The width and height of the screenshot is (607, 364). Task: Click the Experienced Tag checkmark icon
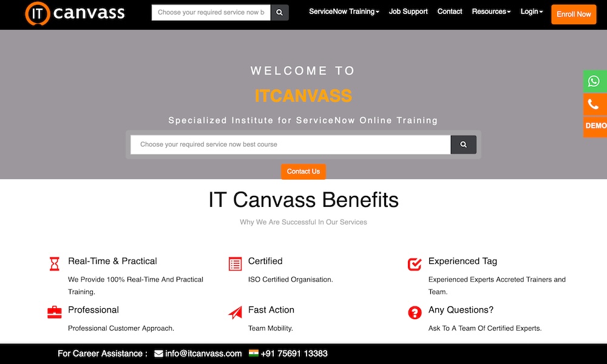(415, 264)
